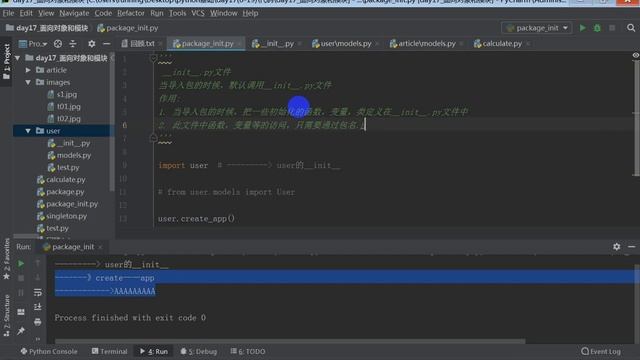
Task: Open the 5: Debug tool window
Action: (x=199, y=351)
